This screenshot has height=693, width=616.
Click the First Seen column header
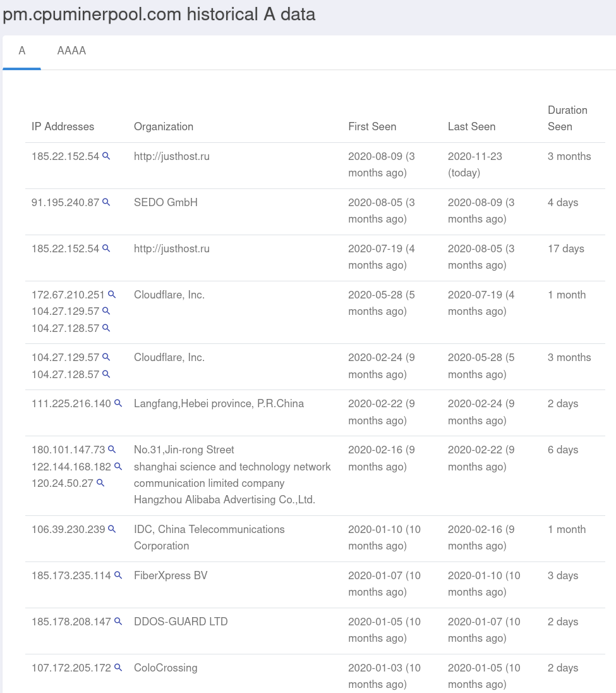pos(372,126)
